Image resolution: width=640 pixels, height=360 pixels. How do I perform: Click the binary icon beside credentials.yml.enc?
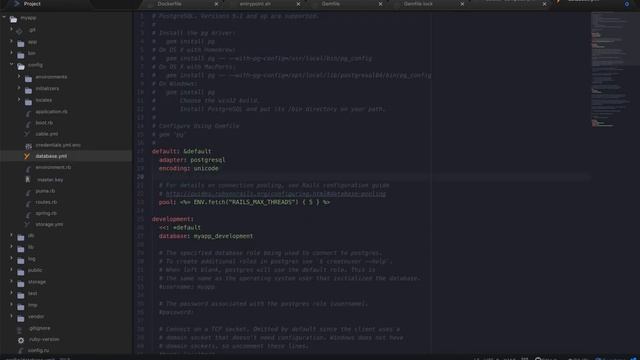[x=28, y=146]
